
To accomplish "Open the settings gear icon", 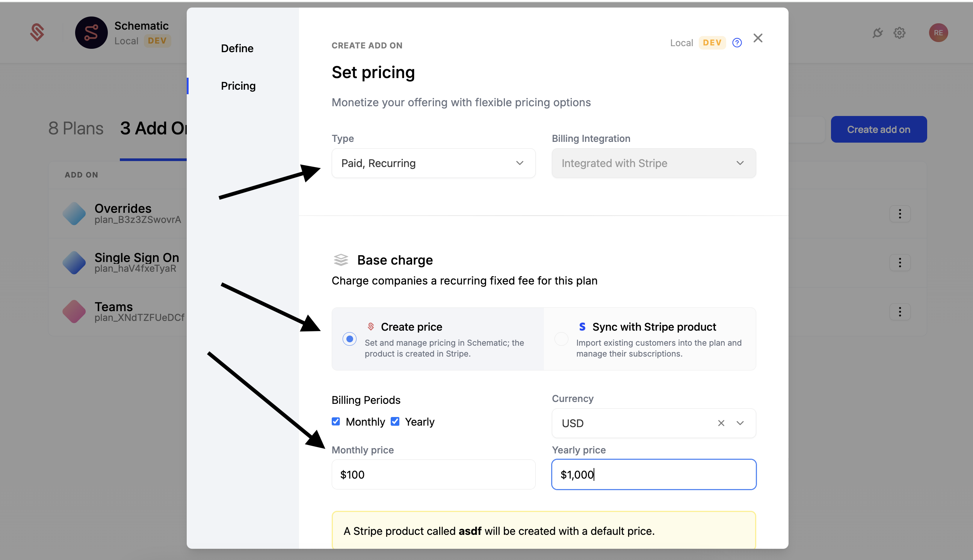I will pyautogui.click(x=899, y=33).
